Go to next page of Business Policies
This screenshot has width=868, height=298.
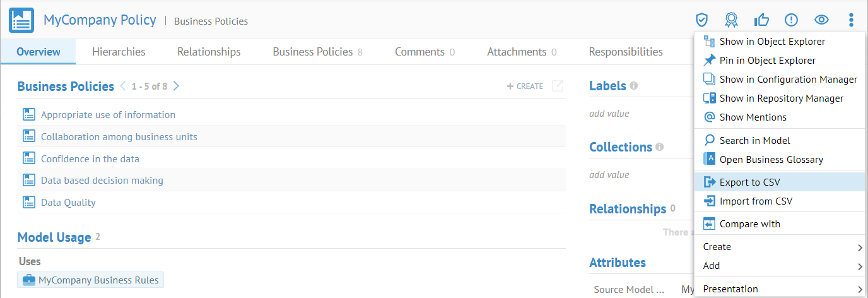pyautogui.click(x=177, y=86)
